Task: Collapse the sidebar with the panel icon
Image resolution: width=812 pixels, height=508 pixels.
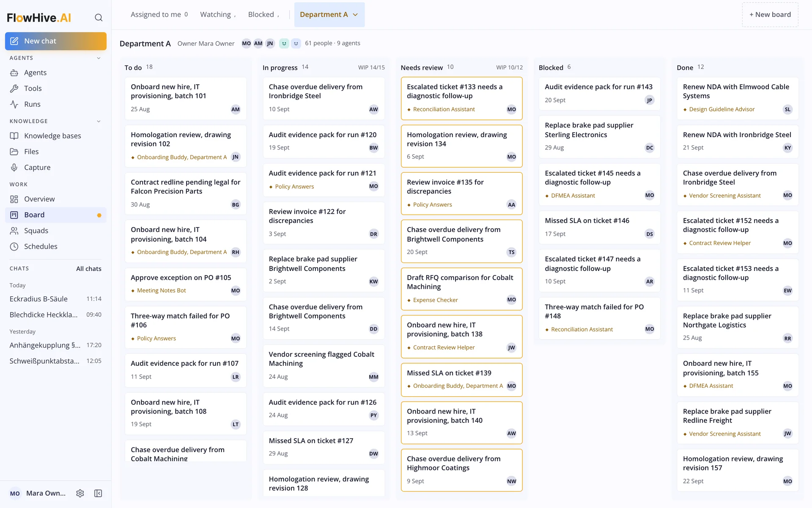Action: pos(98,493)
